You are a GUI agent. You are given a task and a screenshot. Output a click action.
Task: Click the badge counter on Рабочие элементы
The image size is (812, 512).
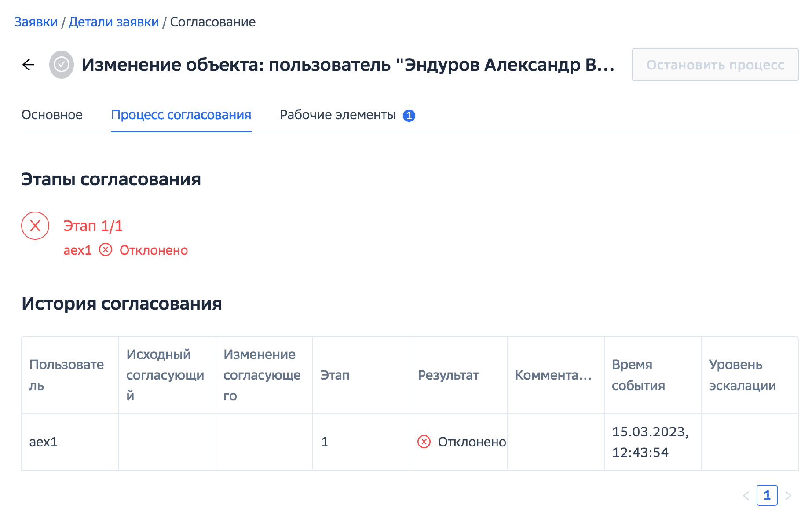point(409,115)
